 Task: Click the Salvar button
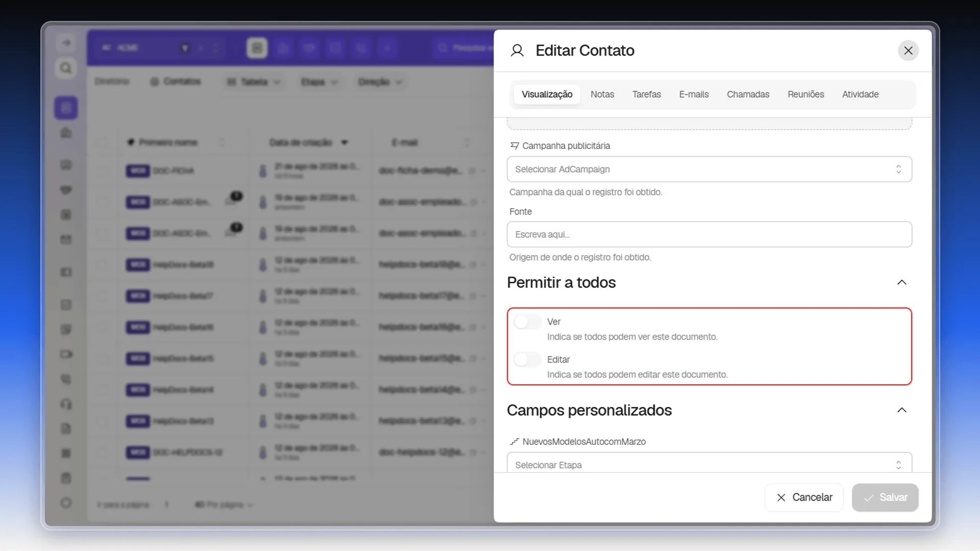pos(885,497)
